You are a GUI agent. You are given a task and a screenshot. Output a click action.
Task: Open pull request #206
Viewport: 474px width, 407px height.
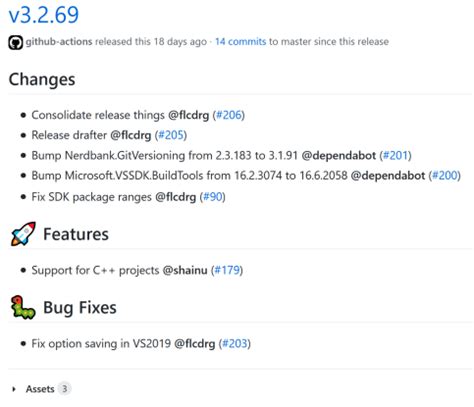click(x=229, y=115)
